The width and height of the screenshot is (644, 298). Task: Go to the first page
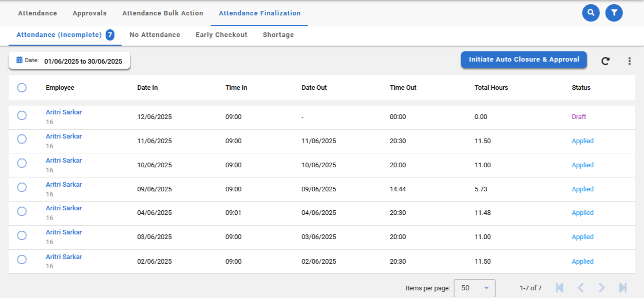tap(560, 288)
